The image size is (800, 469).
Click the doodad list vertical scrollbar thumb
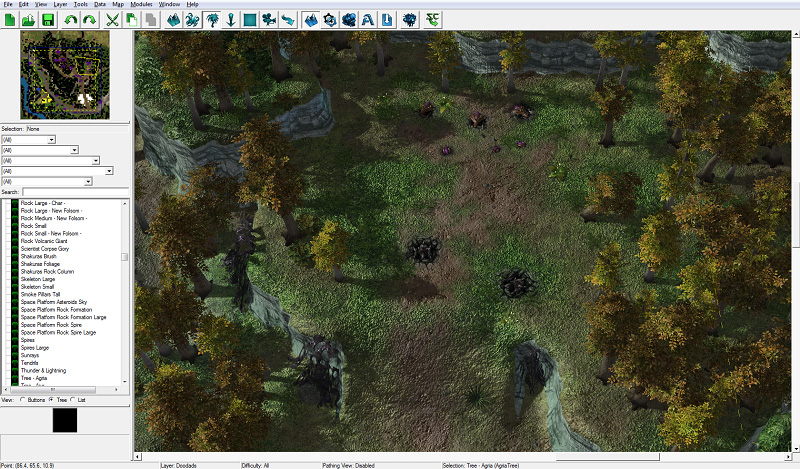click(x=124, y=257)
